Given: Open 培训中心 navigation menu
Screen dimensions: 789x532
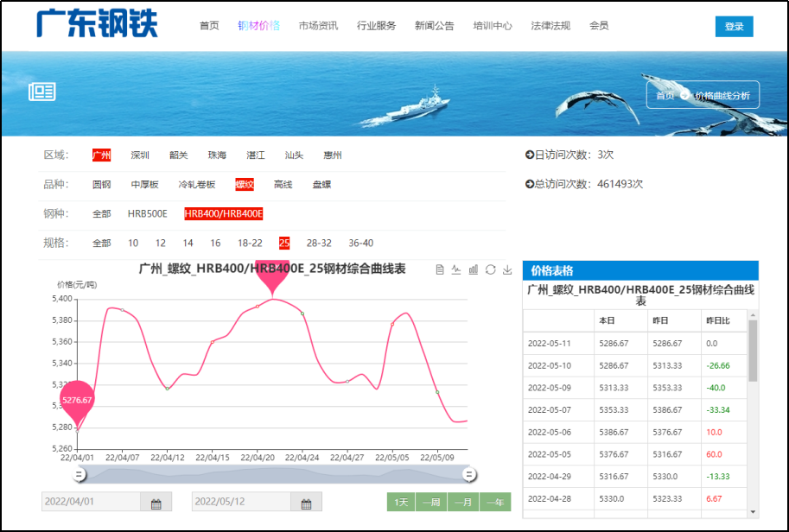Looking at the screenshot, I should coord(493,26).
